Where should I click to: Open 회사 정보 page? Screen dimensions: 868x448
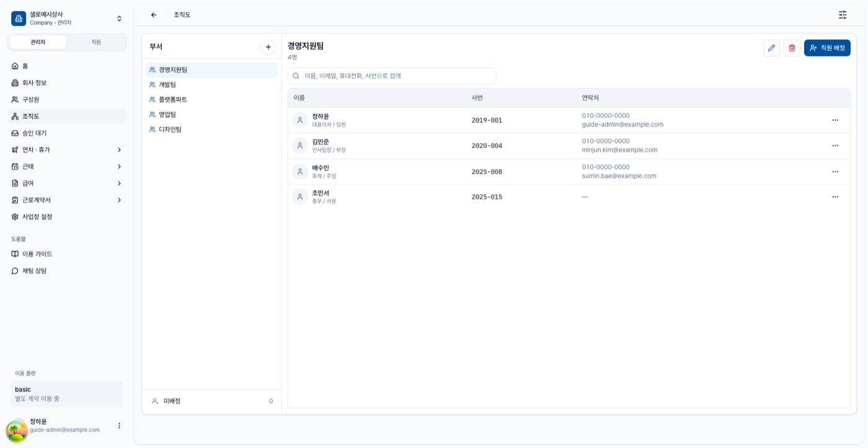[x=67, y=83]
